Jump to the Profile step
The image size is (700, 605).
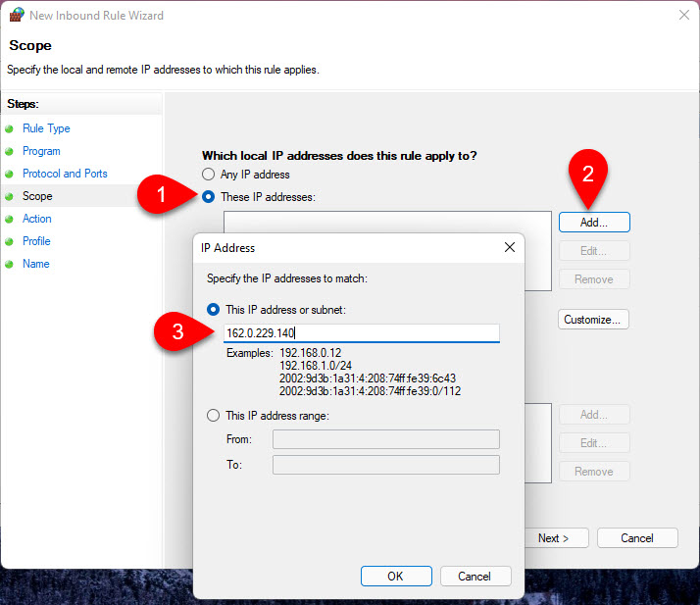[x=36, y=241]
